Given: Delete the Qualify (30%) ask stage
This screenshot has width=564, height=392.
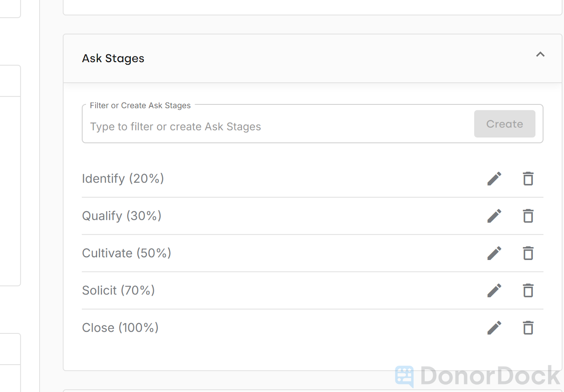Looking at the screenshot, I should tap(528, 216).
